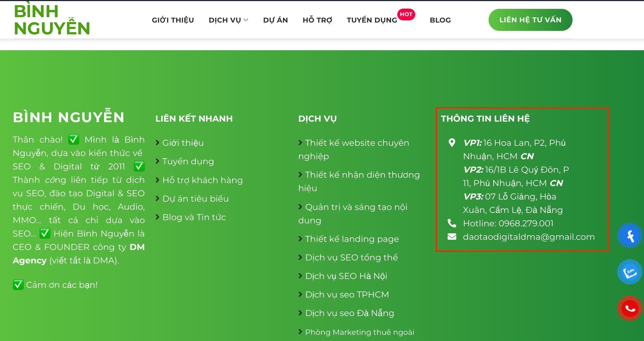Viewport: 644px width, 341px height.
Task: Click the Hotline: 0968.279.001 number
Action: click(508, 223)
